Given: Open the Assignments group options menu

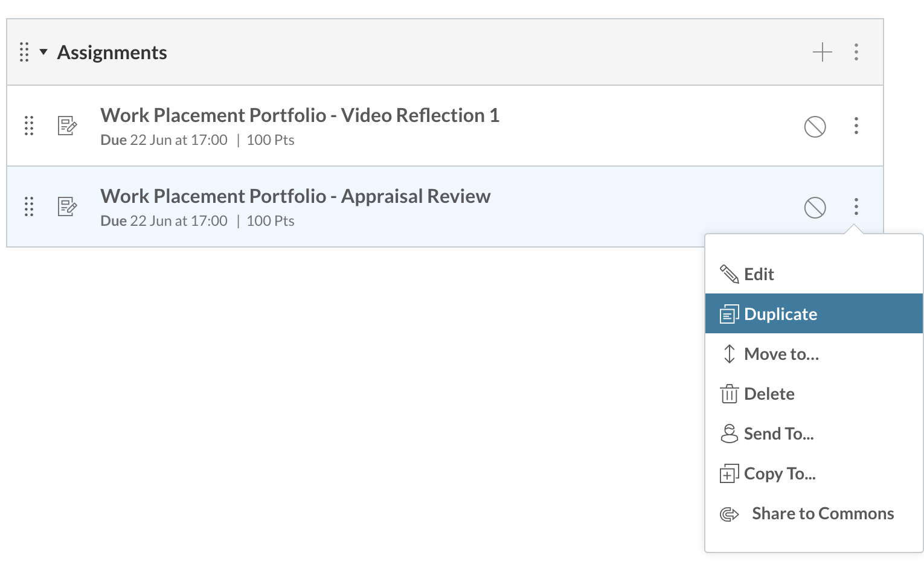Looking at the screenshot, I should tap(856, 53).
